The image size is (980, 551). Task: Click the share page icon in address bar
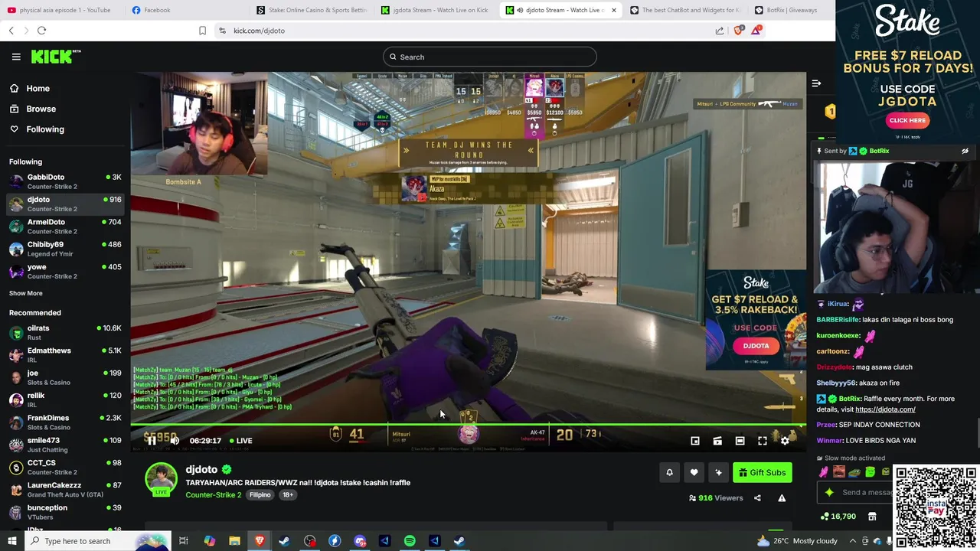point(720,31)
